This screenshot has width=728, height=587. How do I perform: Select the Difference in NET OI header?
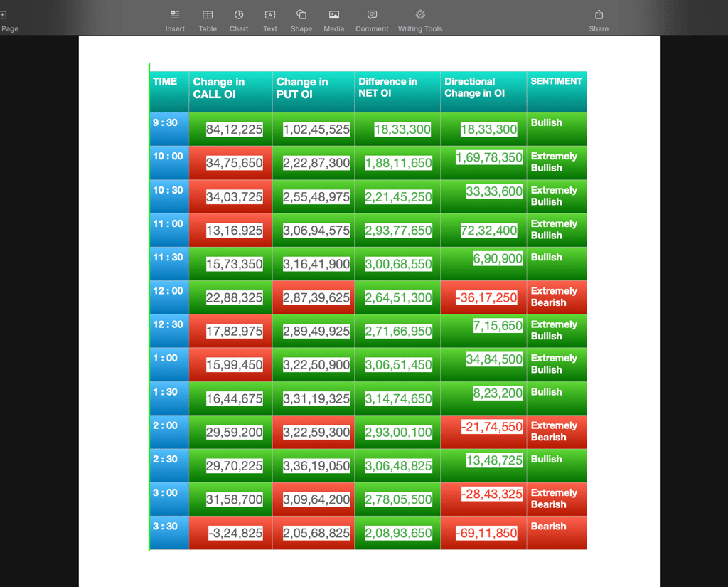(x=397, y=92)
